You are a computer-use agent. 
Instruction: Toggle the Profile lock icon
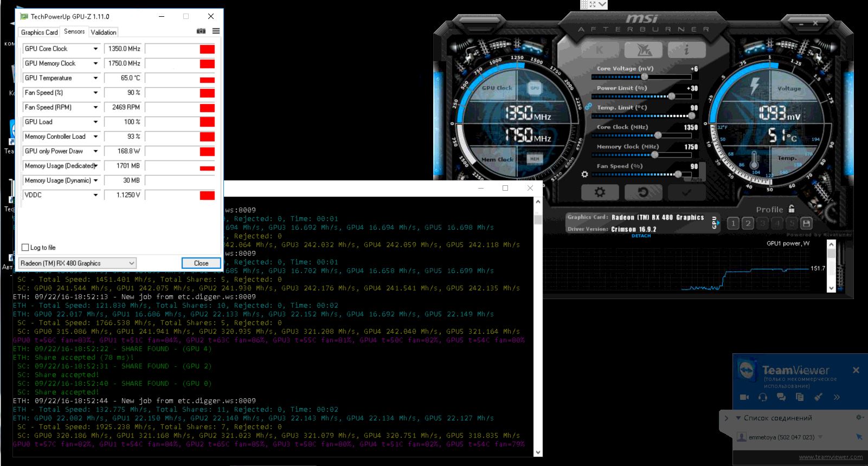tap(792, 209)
